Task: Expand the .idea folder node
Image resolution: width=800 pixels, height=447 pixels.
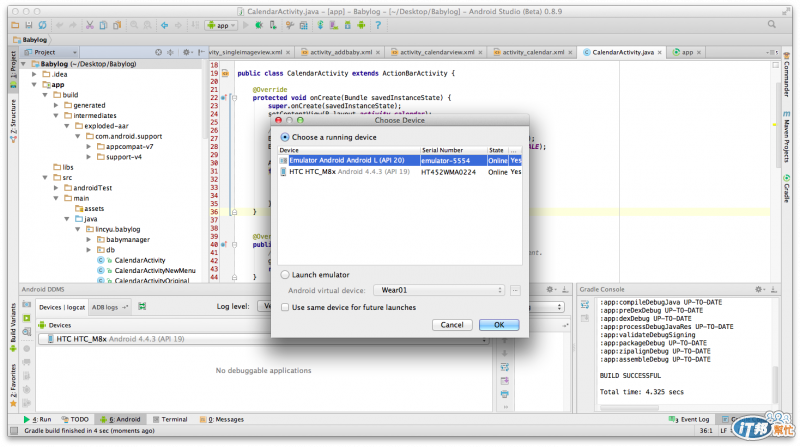Action: (x=34, y=74)
